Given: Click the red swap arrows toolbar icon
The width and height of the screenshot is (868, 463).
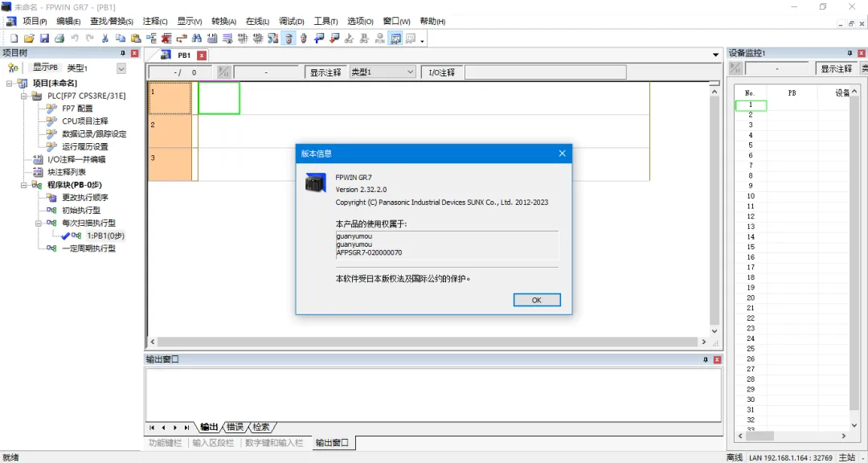Looking at the screenshot, I should pos(181,39).
